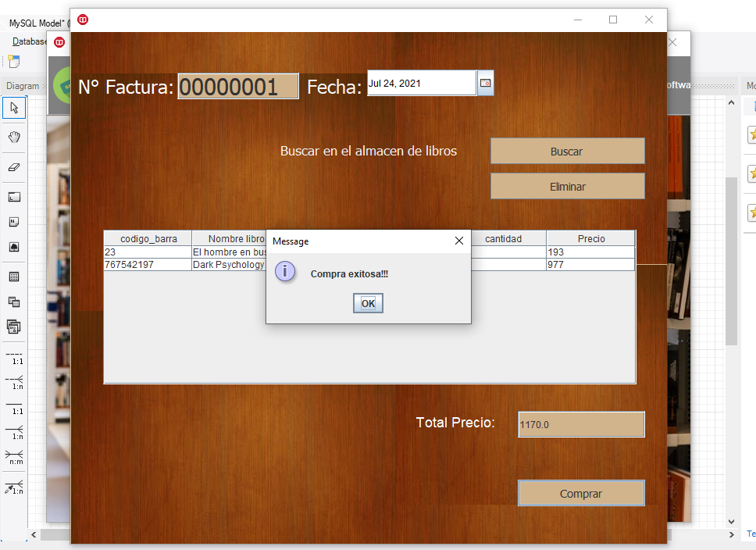Open the Database menu in Workbench
Image resolution: width=756 pixels, height=550 pixels.
click(x=29, y=41)
